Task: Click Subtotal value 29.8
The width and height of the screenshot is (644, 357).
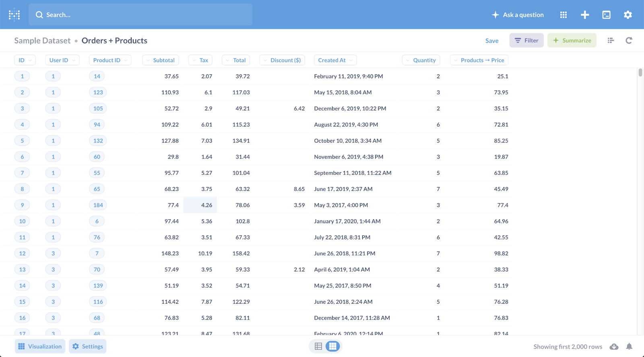Action: (173, 157)
